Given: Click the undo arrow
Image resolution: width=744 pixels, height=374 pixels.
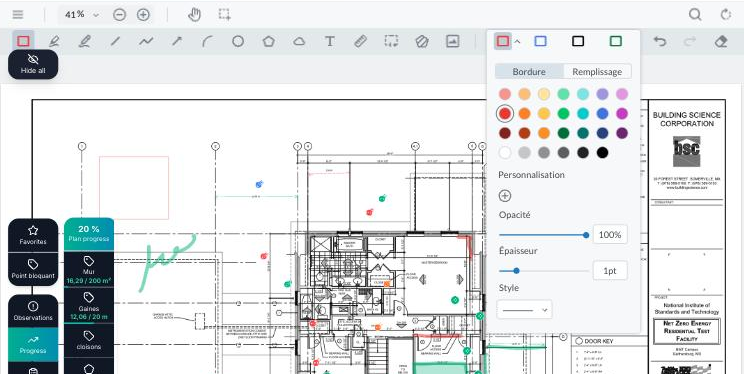Looking at the screenshot, I should tap(660, 41).
